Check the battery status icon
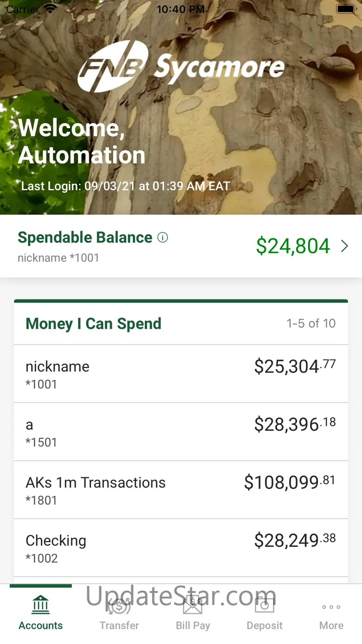 tap(346, 9)
